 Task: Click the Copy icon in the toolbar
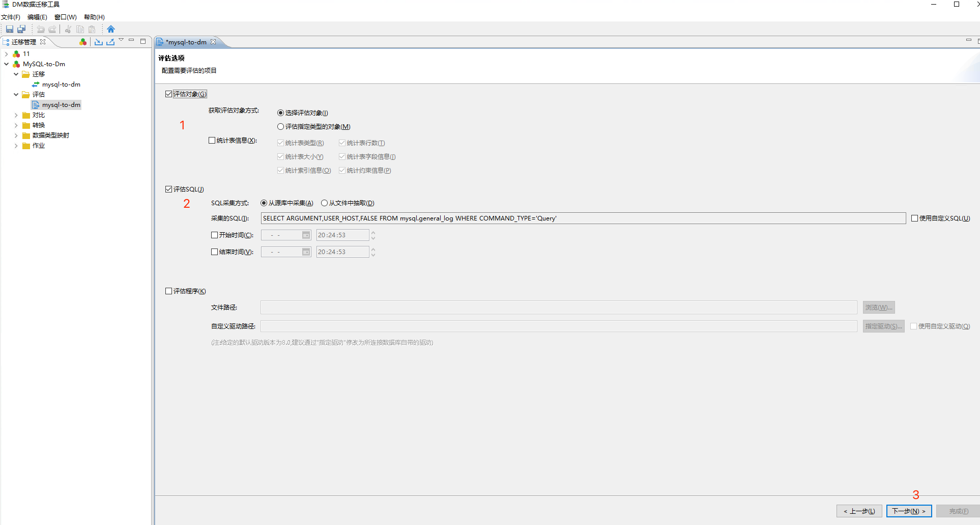point(80,29)
